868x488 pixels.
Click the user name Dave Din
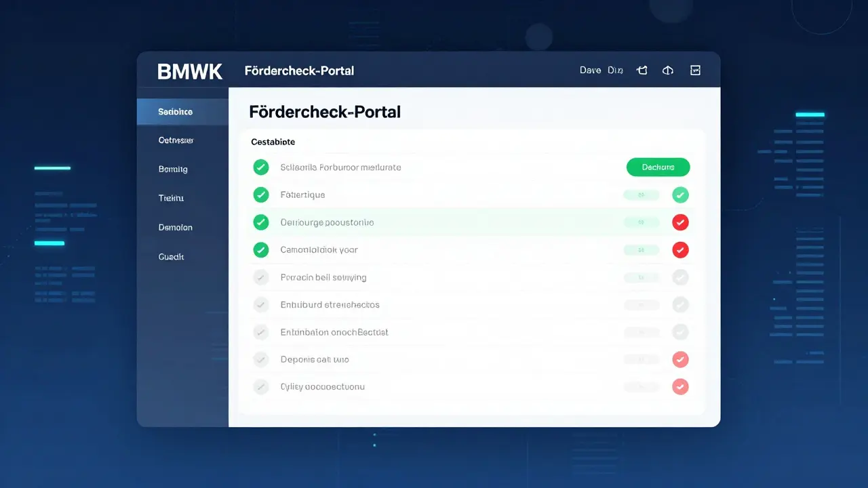[x=601, y=70]
